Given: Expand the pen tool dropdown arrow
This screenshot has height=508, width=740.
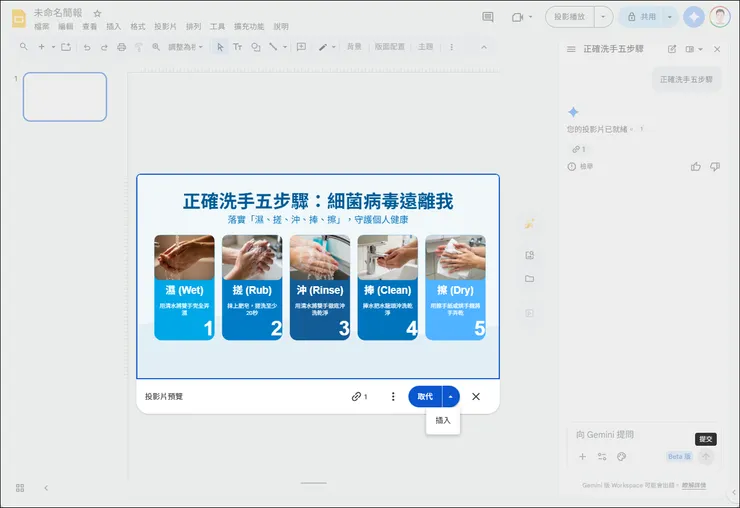Looking at the screenshot, I should pos(334,47).
